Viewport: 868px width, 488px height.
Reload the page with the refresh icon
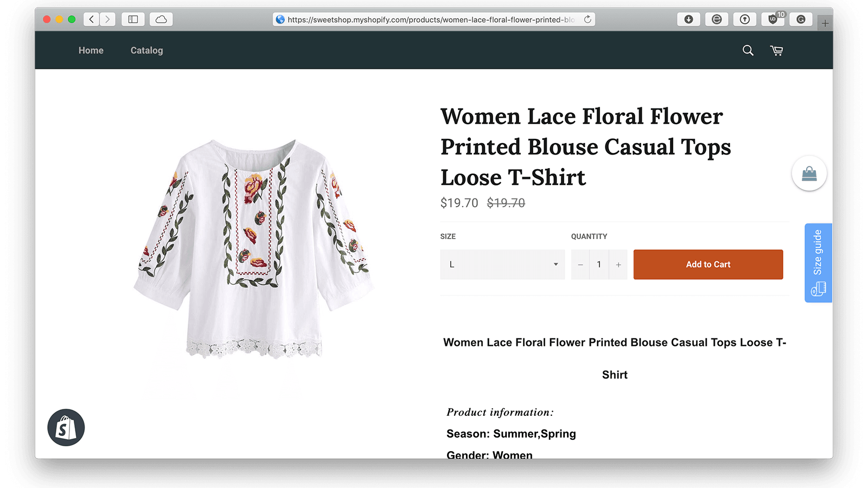(x=588, y=20)
